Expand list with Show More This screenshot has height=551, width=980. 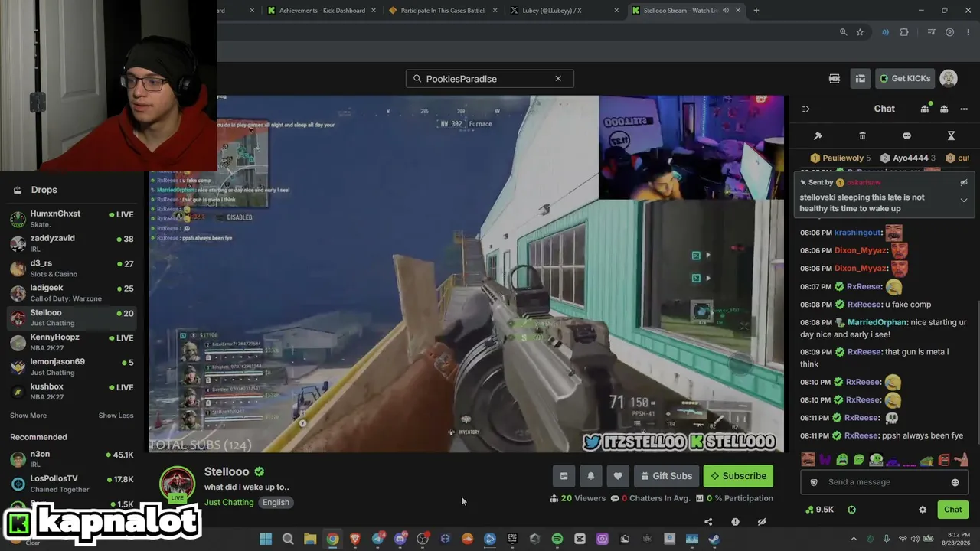coord(28,416)
